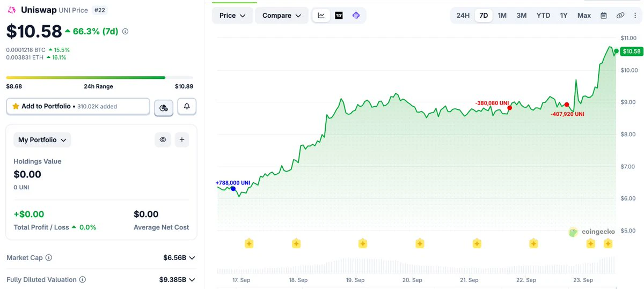Open the Compare dropdown
644x289 pixels.
click(x=282, y=16)
